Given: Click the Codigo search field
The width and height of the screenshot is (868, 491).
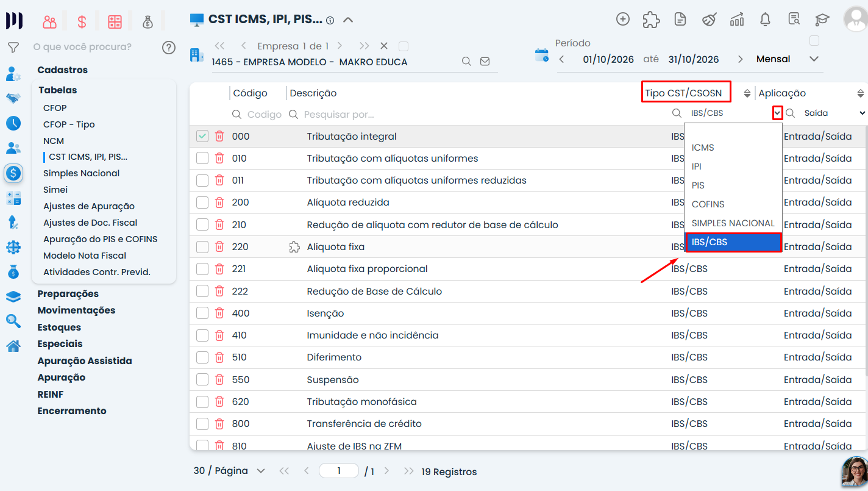Looking at the screenshot, I should point(265,114).
